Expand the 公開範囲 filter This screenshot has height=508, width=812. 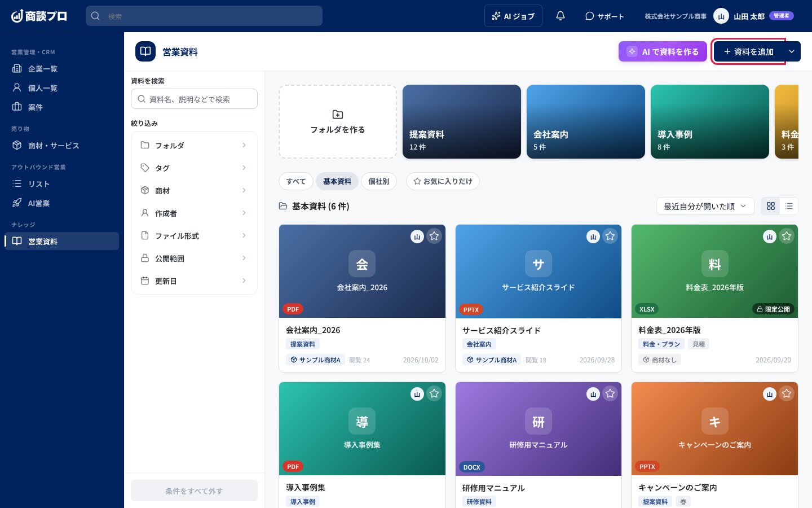point(194,258)
